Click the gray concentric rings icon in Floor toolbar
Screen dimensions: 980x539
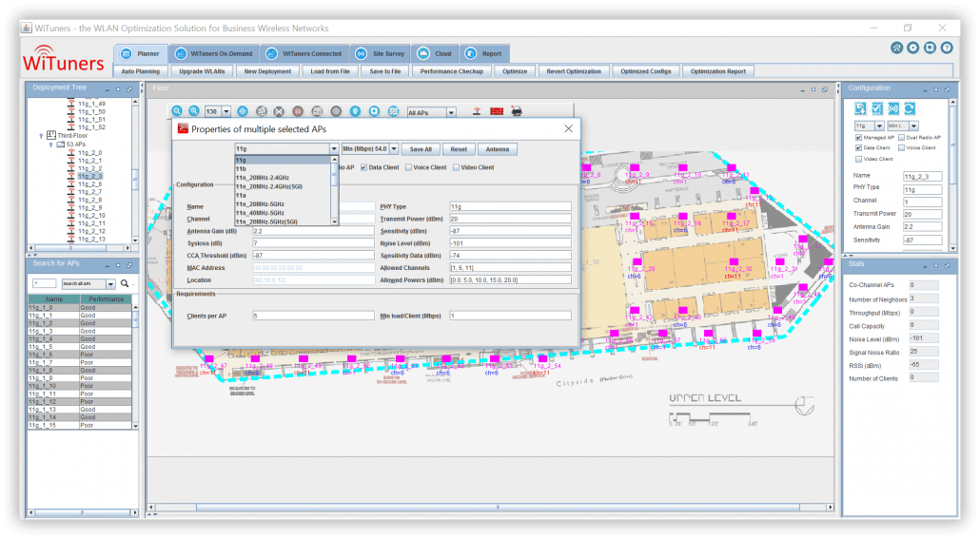tap(336, 111)
